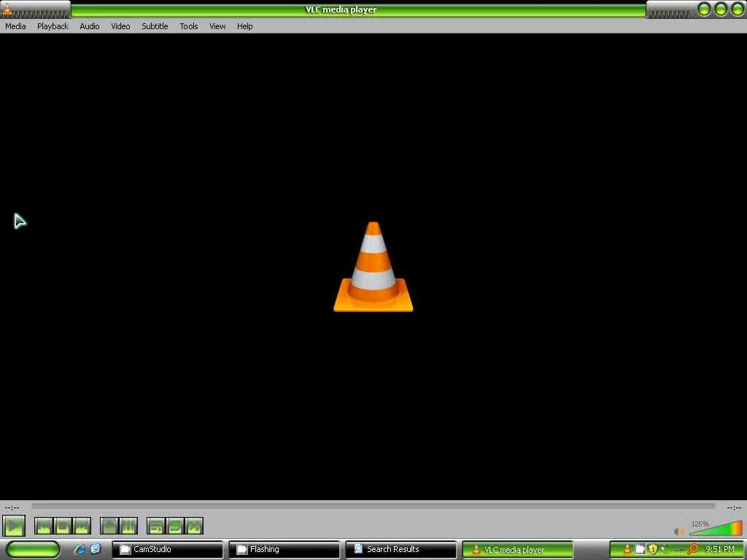
Task: Click the 9:51 PM clock
Action: (720, 549)
